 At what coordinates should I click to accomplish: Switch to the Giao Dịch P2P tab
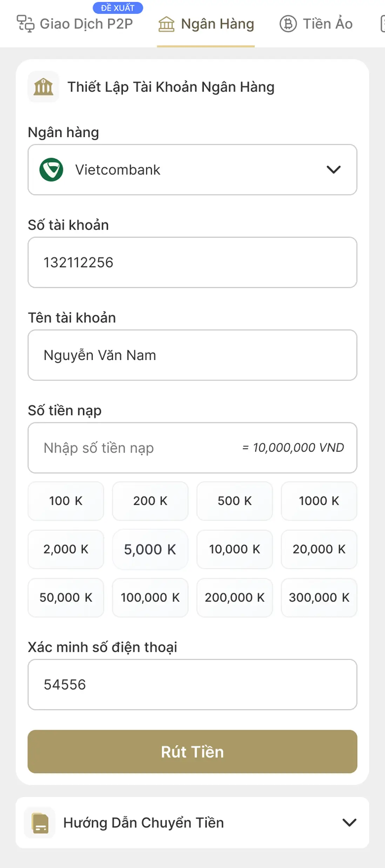click(x=75, y=24)
